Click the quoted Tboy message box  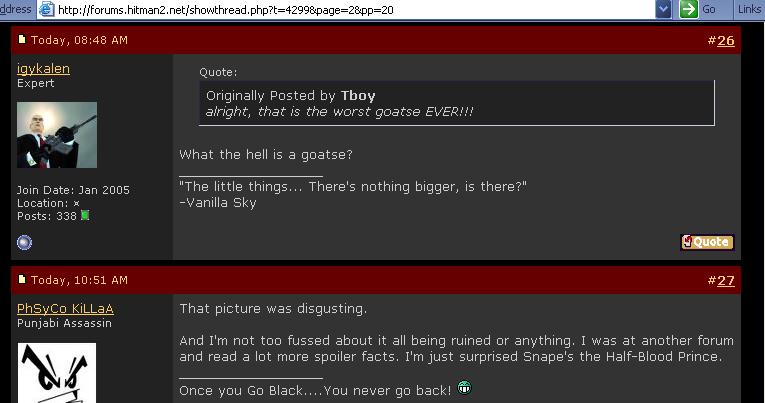coord(457,103)
